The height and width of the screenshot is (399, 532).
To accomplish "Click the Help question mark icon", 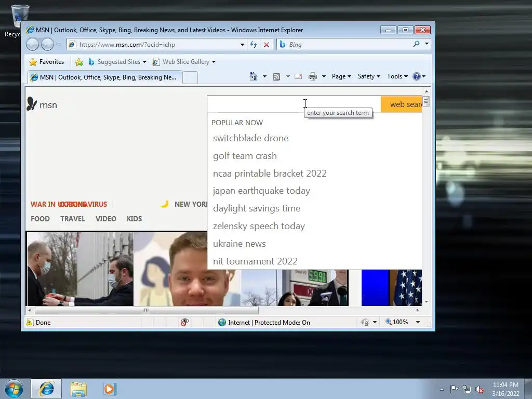I will coord(417,76).
